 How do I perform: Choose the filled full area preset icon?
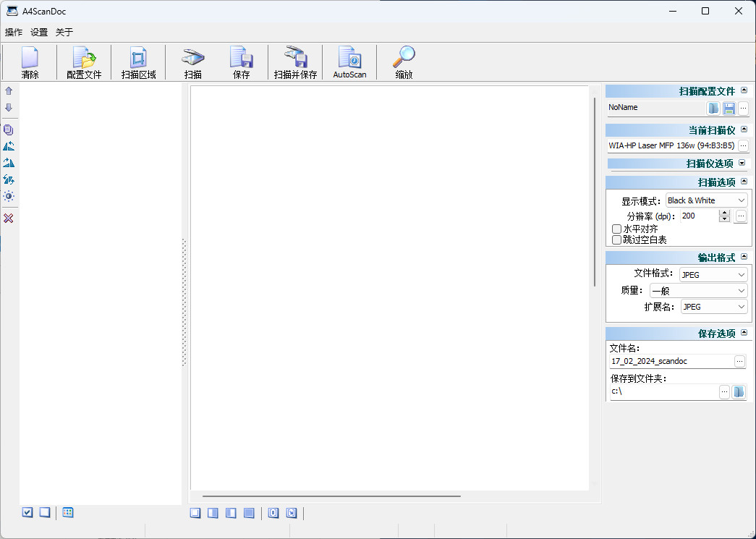249,513
